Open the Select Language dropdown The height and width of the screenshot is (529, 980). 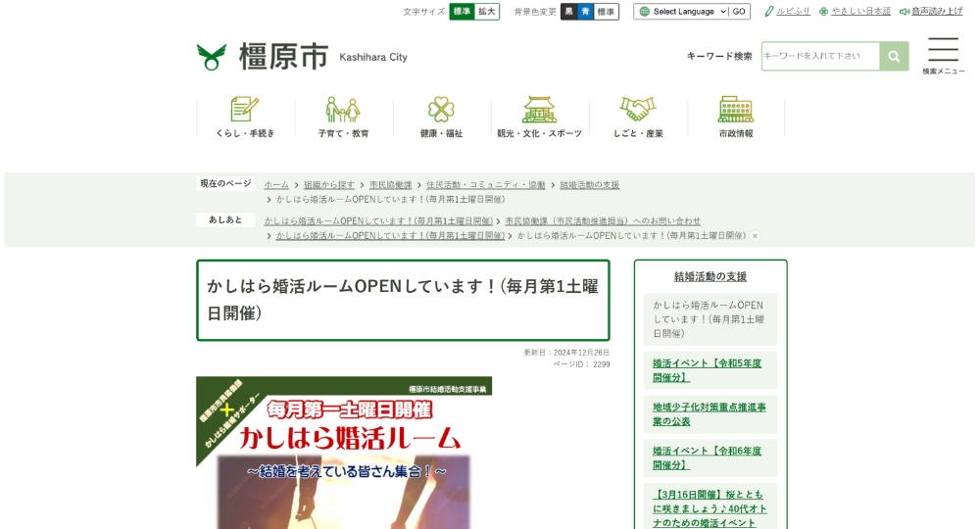[x=690, y=11]
